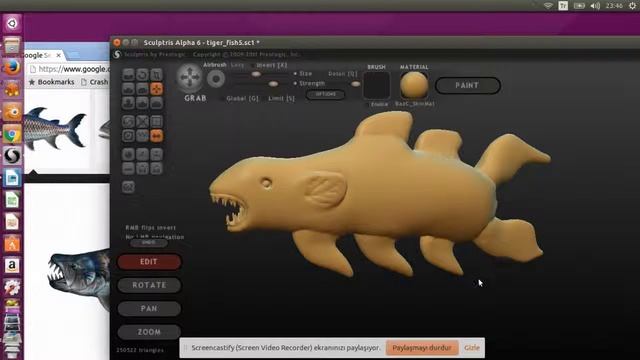Click the New plane icon
The height and width of the screenshot is (360, 640).
142,154
